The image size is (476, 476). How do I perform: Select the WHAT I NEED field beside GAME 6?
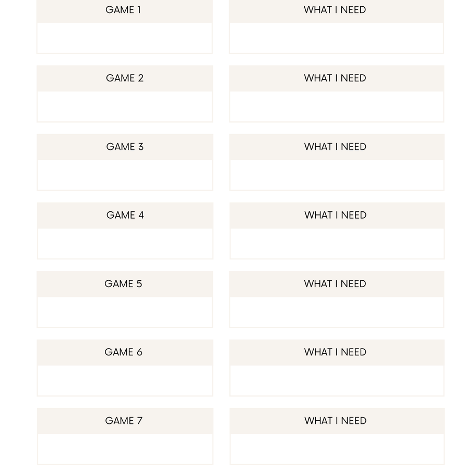click(336, 380)
